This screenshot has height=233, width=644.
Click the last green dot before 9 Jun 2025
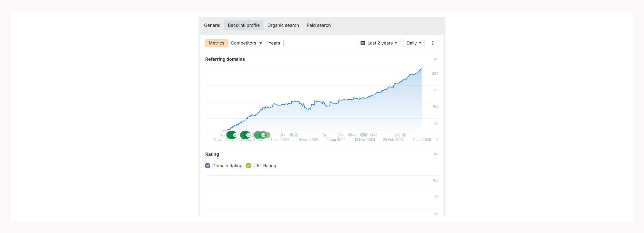[404, 135]
